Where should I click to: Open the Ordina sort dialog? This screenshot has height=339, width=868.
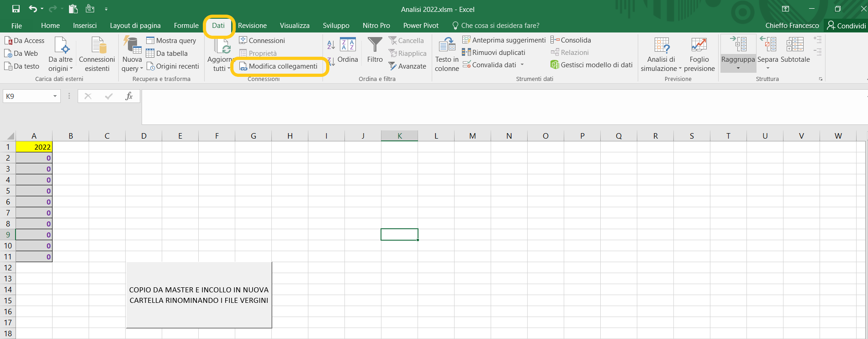point(348,51)
